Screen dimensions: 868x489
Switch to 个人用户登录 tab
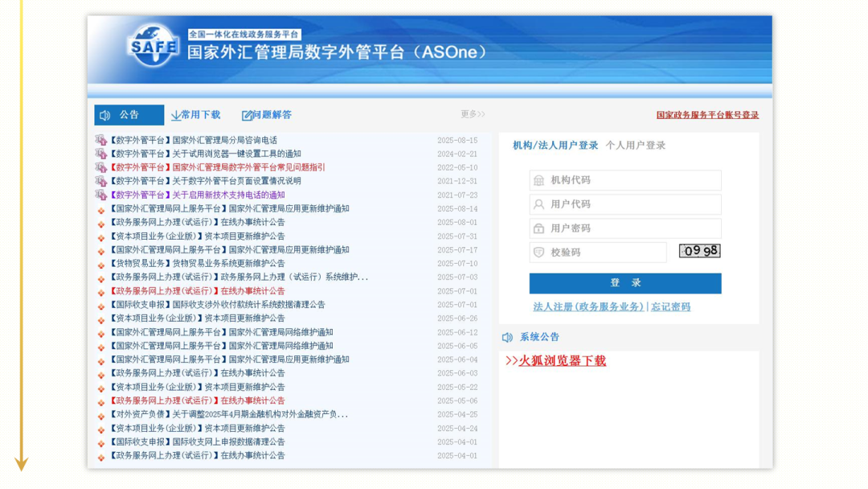pyautogui.click(x=636, y=146)
